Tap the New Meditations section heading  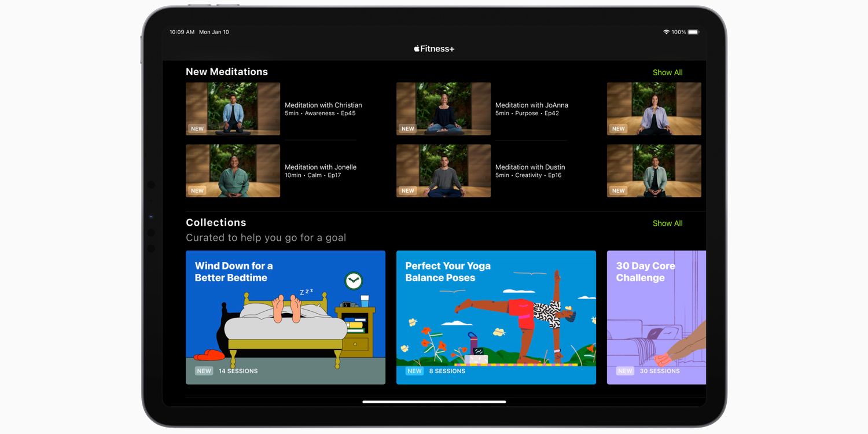coord(227,72)
